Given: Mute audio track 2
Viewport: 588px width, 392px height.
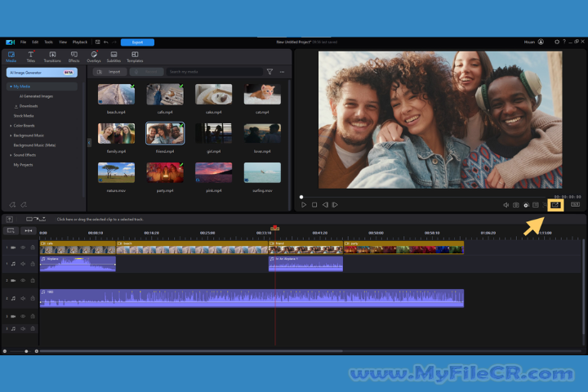Looking at the screenshot, I should point(23,299).
